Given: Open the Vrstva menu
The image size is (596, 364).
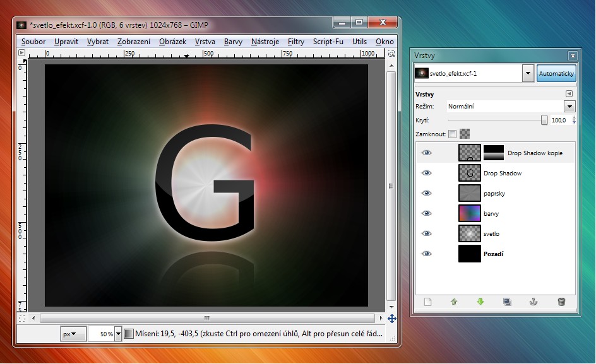Looking at the screenshot, I should [205, 42].
